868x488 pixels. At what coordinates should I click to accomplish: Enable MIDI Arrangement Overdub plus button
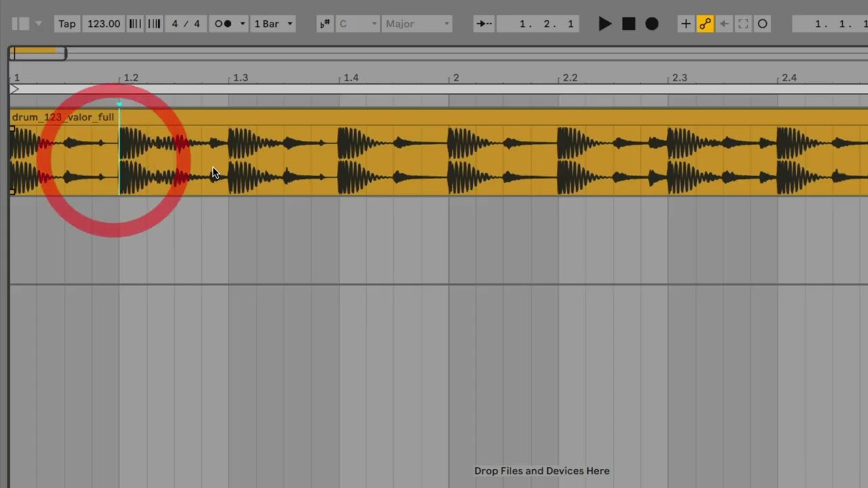686,24
